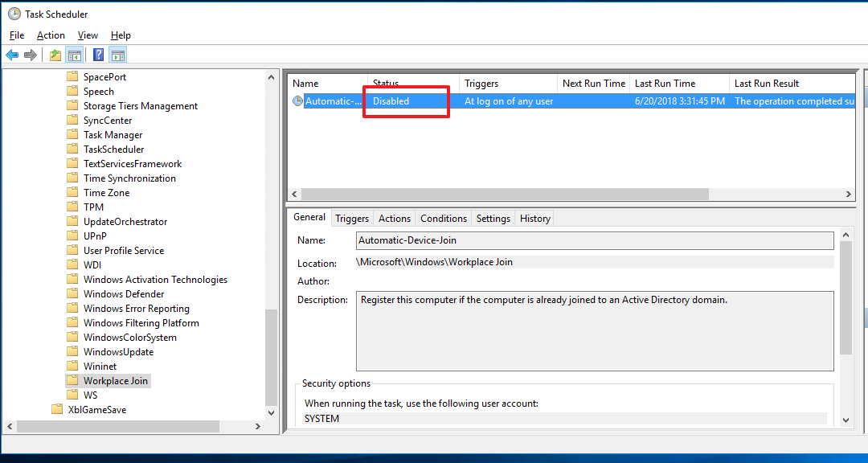Select Windows Error Reporting folder
The width and height of the screenshot is (868, 463).
pos(137,308)
